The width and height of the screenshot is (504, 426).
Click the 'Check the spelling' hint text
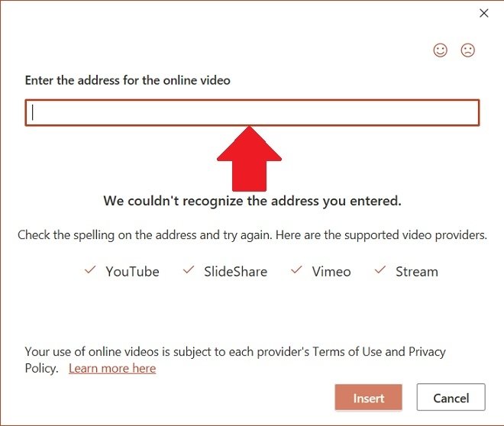(252, 235)
